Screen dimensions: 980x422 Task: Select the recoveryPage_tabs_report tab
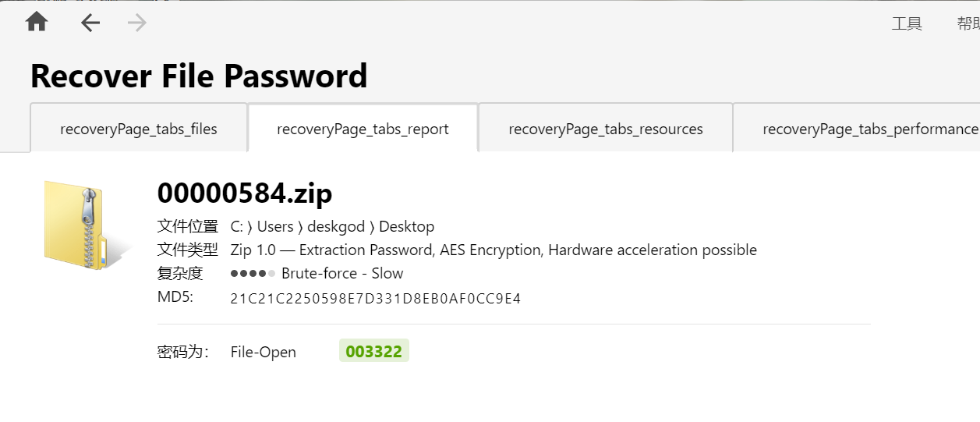(363, 128)
